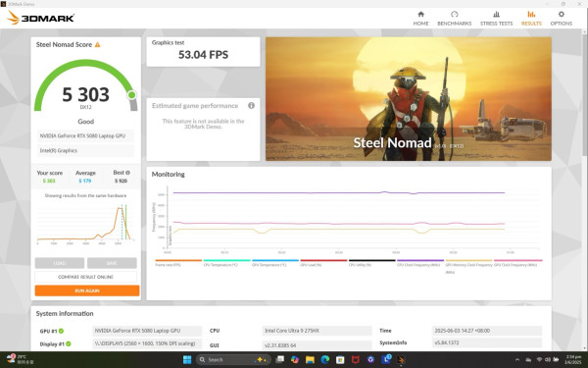
Task: Open red McAfee taskbar icon
Action: 355,360
